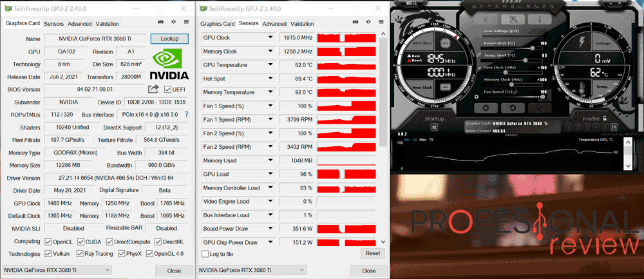Screen dimensions: 644x279
Task: Toggle the DirectML checkbox
Action: click(x=157, y=242)
